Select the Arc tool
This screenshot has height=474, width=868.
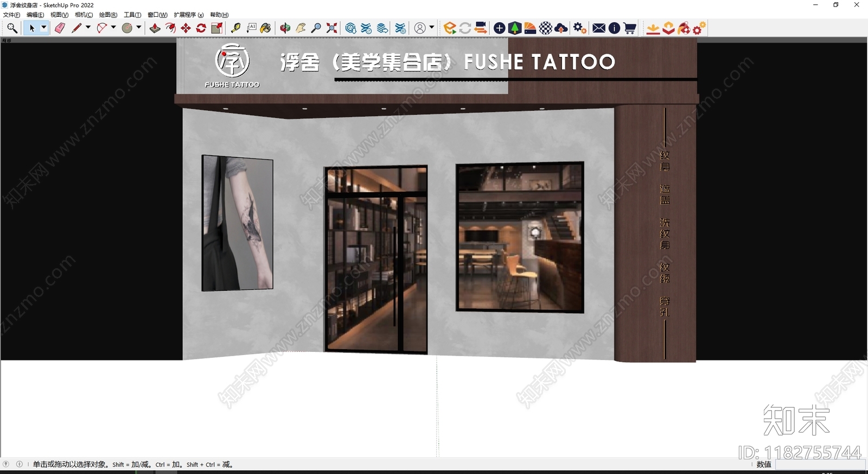(101, 28)
